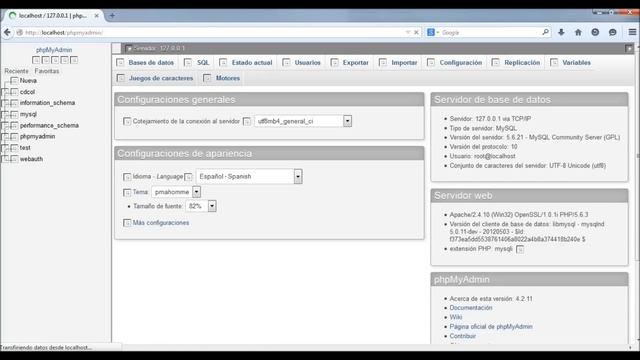This screenshot has width=640, height=360.
Task: Switch to the Replicación tab
Action: pos(516,62)
